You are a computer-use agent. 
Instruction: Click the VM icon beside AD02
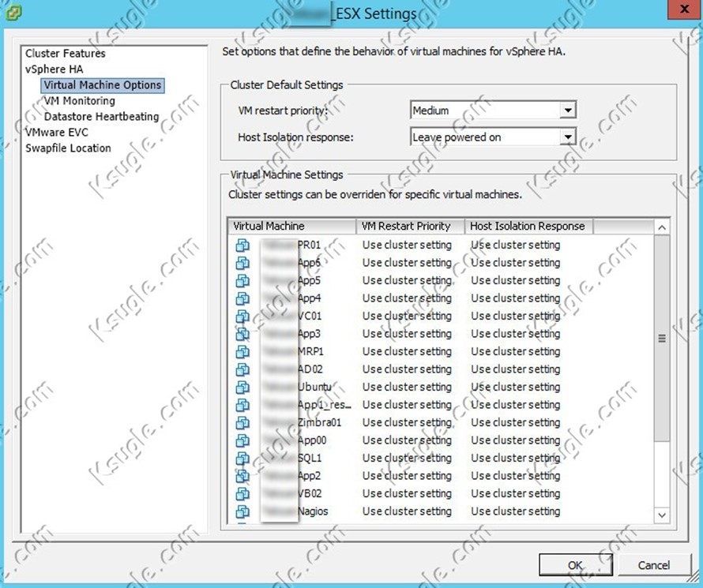[x=242, y=369]
